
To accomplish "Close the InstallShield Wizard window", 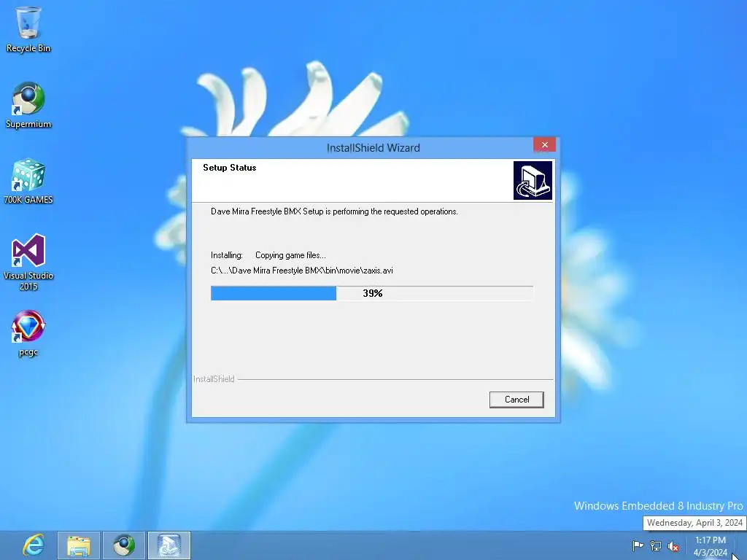I will [544, 145].
